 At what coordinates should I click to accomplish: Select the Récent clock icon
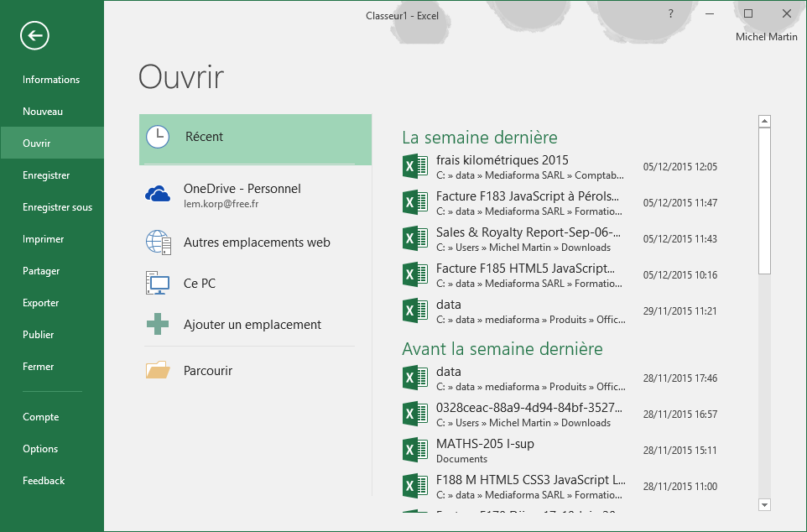pos(158,137)
